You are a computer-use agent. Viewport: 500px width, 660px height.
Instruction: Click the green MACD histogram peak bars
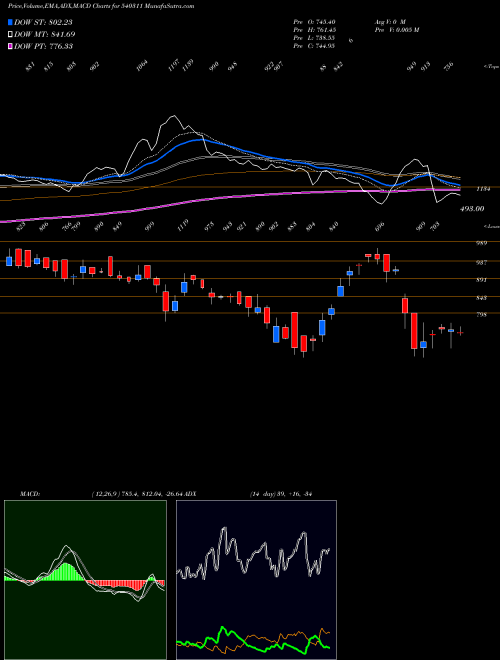(65, 572)
